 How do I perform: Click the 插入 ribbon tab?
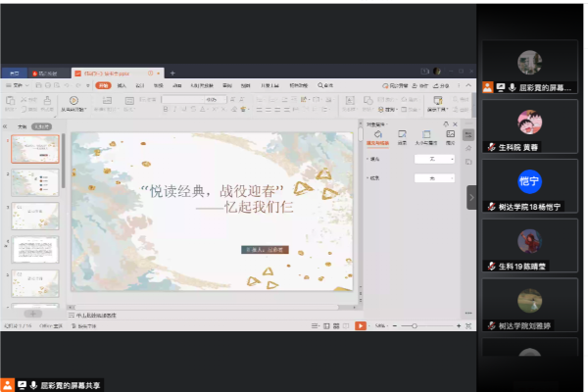122,86
